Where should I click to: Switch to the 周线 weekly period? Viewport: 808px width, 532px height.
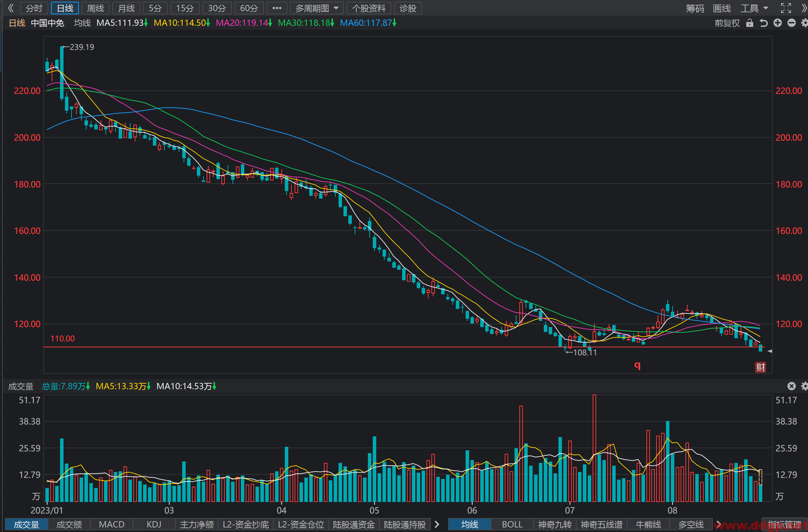pyautogui.click(x=96, y=8)
